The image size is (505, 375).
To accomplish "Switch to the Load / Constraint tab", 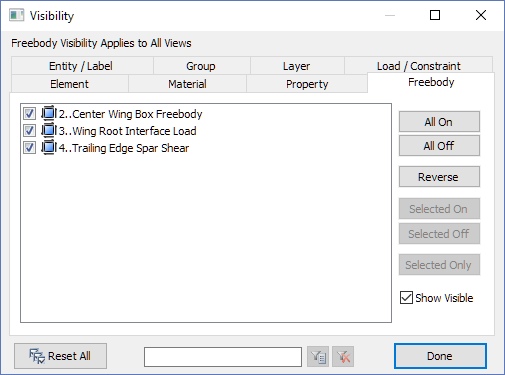I will click(419, 65).
